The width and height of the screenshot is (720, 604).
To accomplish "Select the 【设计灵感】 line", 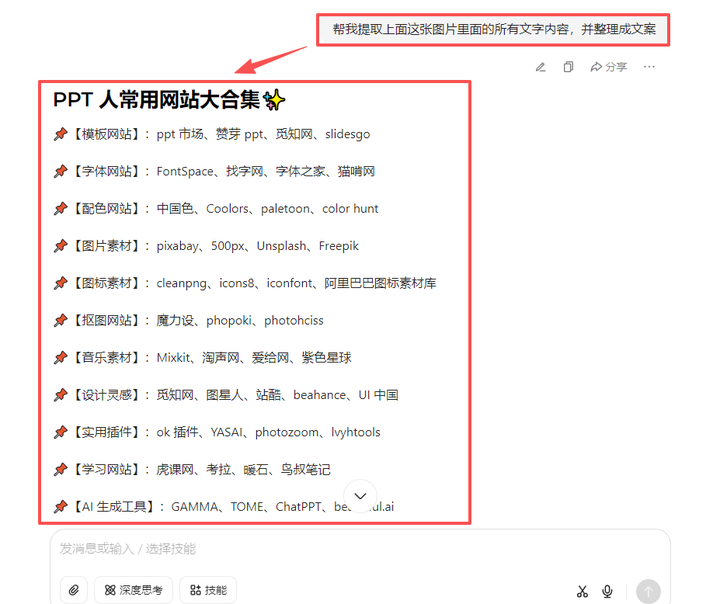I will [225, 395].
